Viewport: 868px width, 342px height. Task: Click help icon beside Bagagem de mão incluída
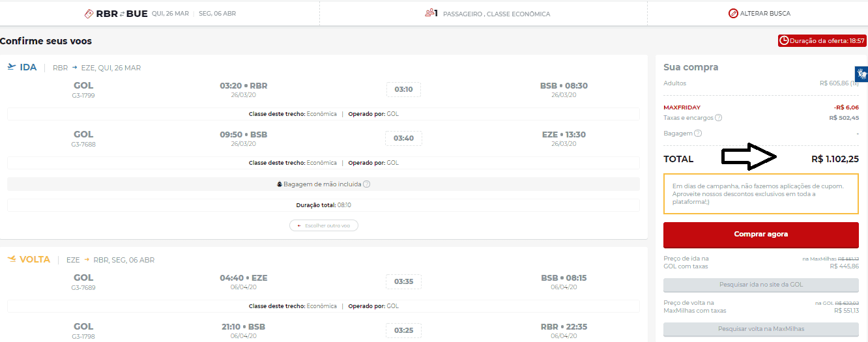(x=366, y=184)
